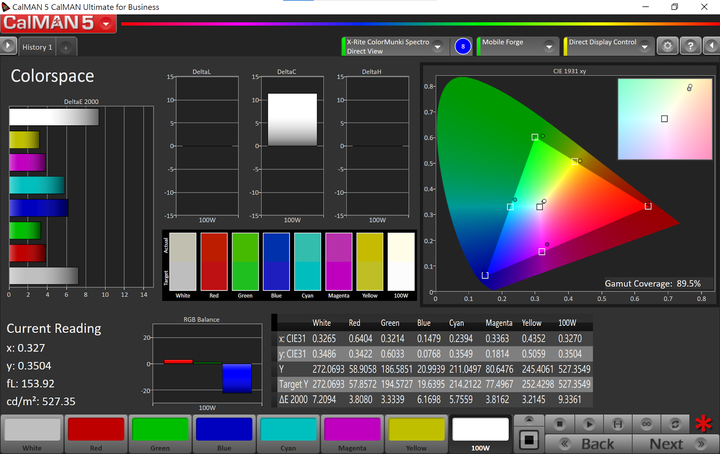
Task: Select the Magenta pattern swatch button
Action: [x=352, y=434]
